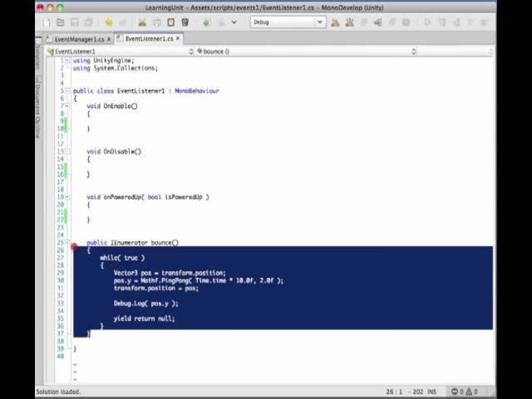Click the New File toolbar icon
Screen dimensions: 532x399
(47, 22)
